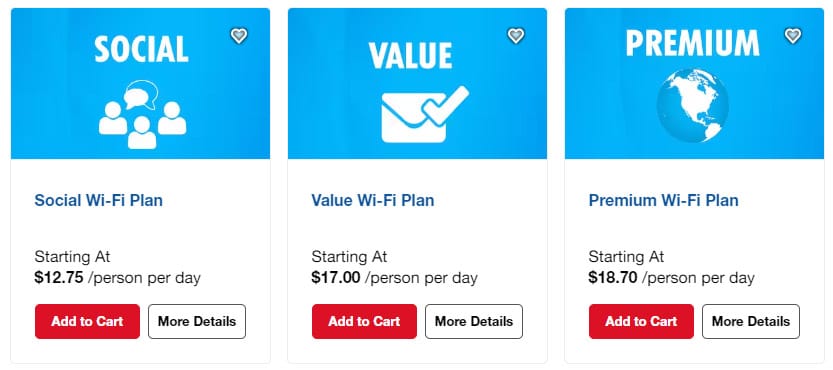The image size is (833, 370).
Task: Click the envelope with checkmark icon
Action: click(425, 114)
